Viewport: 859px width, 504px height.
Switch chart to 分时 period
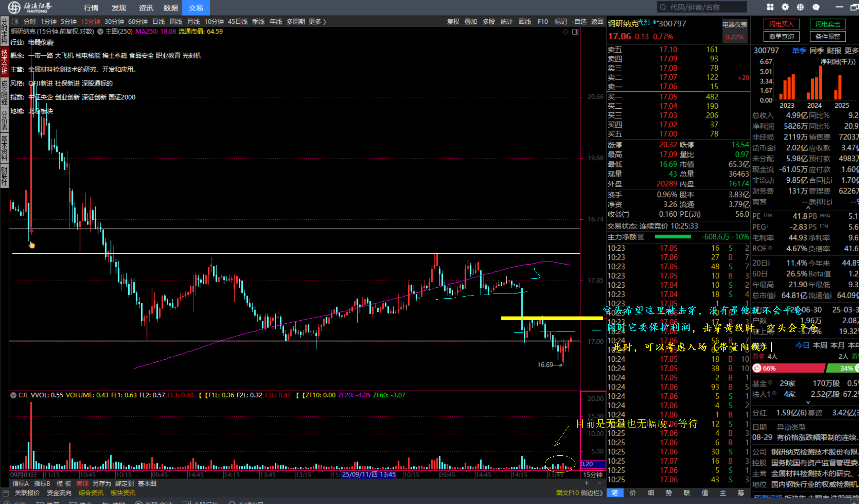tap(29, 22)
